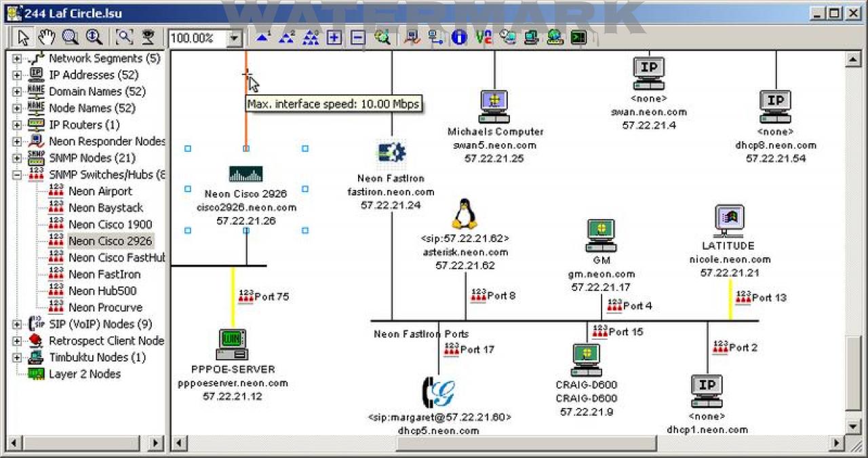The height and width of the screenshot is (458, 868).
Task: Click the LATITUDE computer icon
Action: 729,221
